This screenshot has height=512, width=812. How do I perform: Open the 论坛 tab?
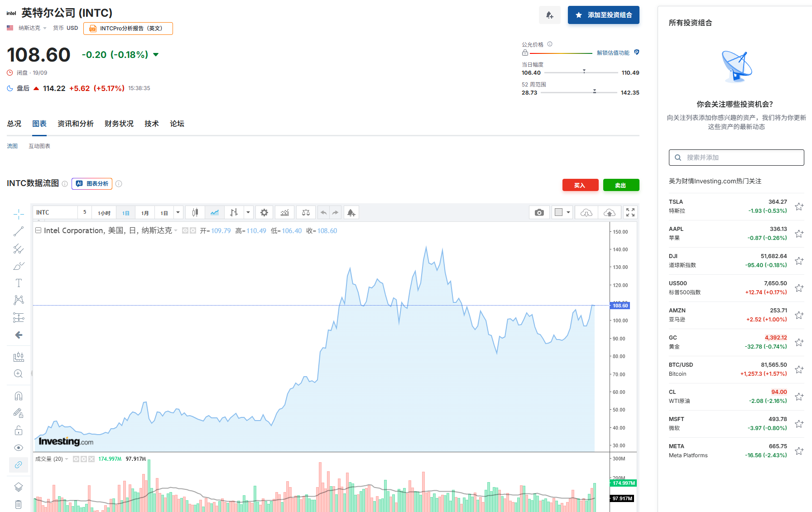[177, 124]
